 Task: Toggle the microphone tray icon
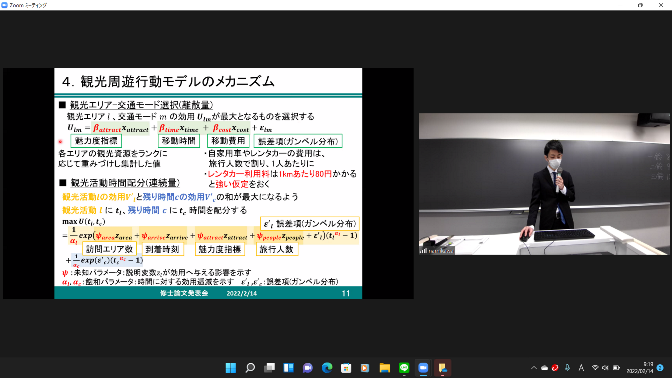(x=567, y=368)
